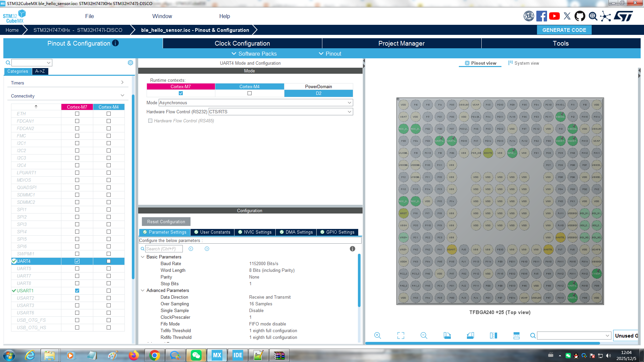Open the ST GitHub icon link
644x362 pixels.
[x=580, y=16]
